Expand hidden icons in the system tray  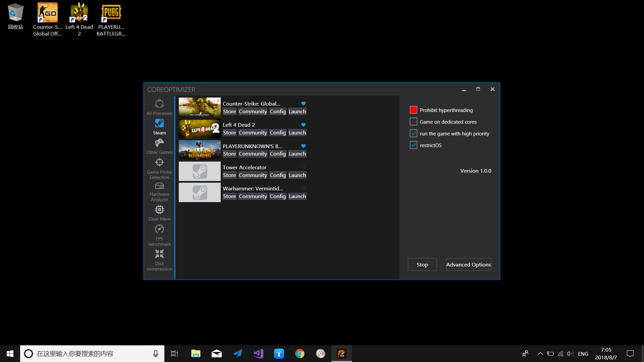tap(540, 353)
